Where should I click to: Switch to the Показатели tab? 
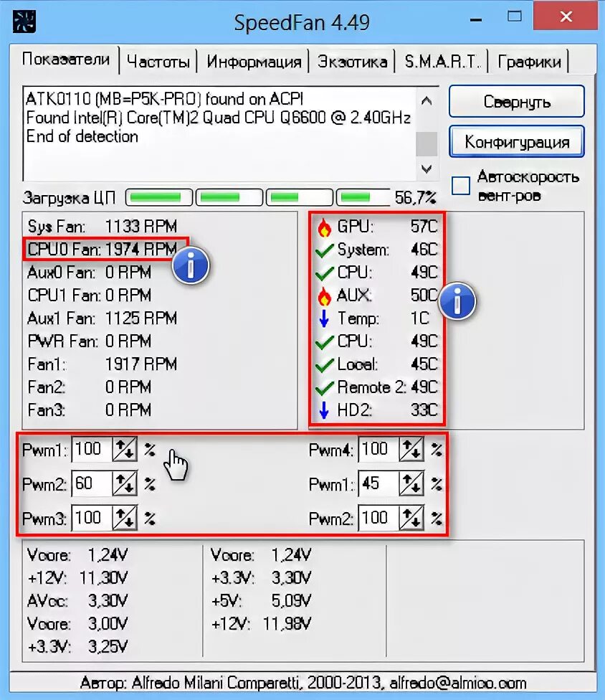click(65, 59)
